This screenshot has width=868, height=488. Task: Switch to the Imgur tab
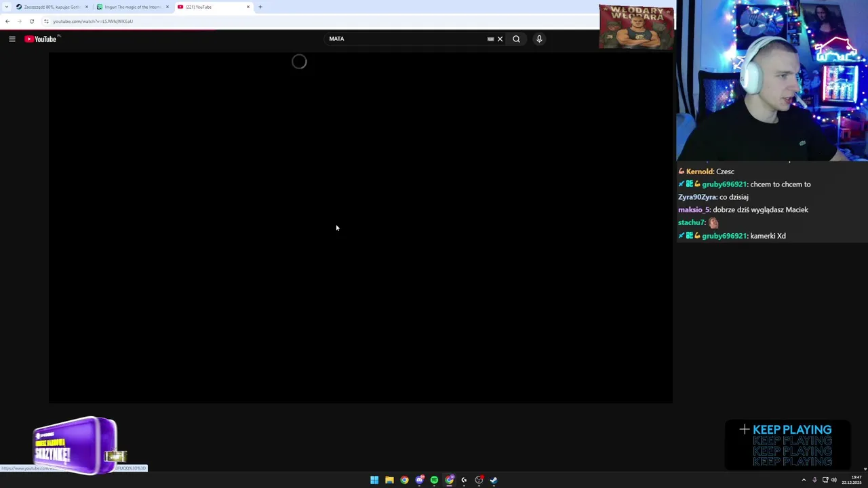(x=132, y=7)
